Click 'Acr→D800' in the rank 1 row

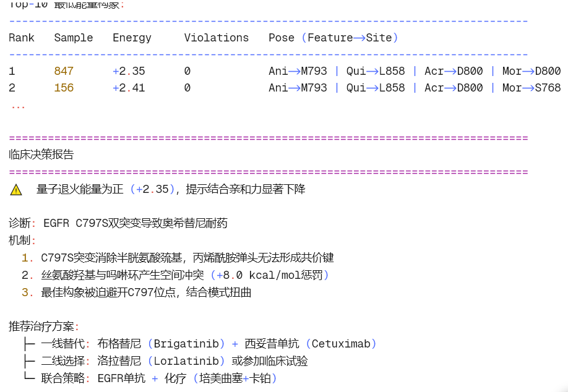(454, 71)
